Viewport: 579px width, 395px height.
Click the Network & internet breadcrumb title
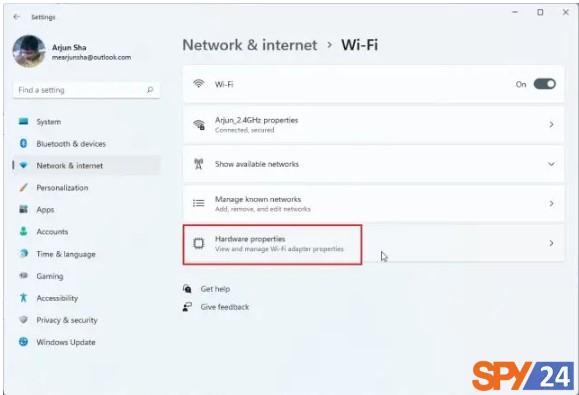(250, 45)
